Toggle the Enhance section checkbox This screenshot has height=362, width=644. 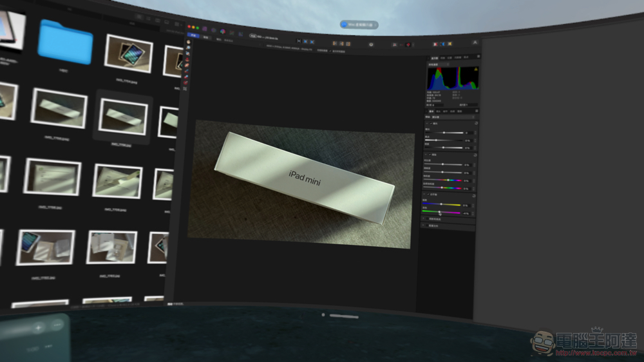pos(430,155)
